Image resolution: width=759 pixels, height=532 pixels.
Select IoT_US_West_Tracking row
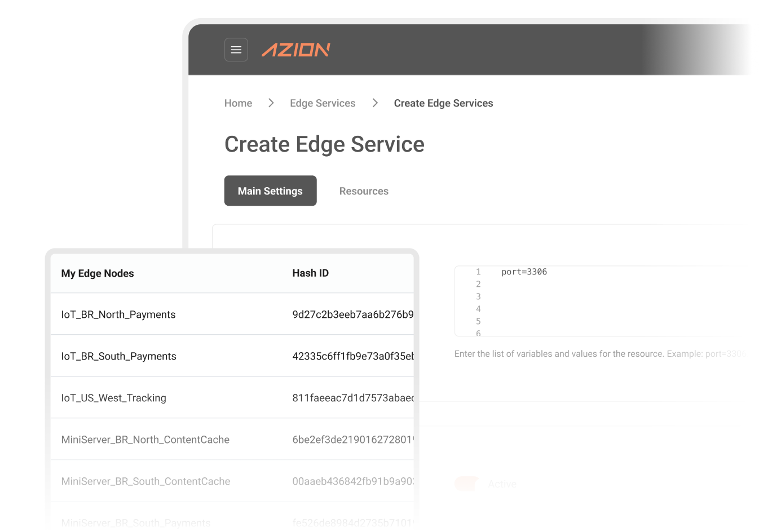(232, 398)
